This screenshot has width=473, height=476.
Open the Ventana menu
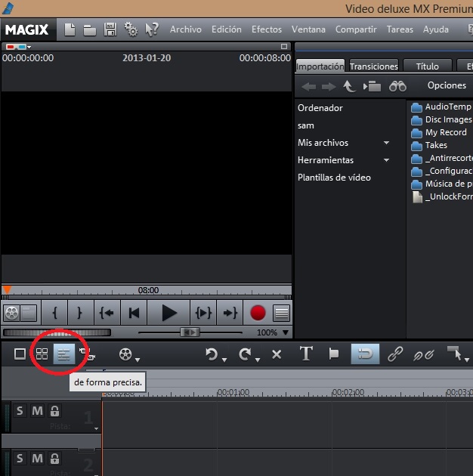click(x=308, y=29)
